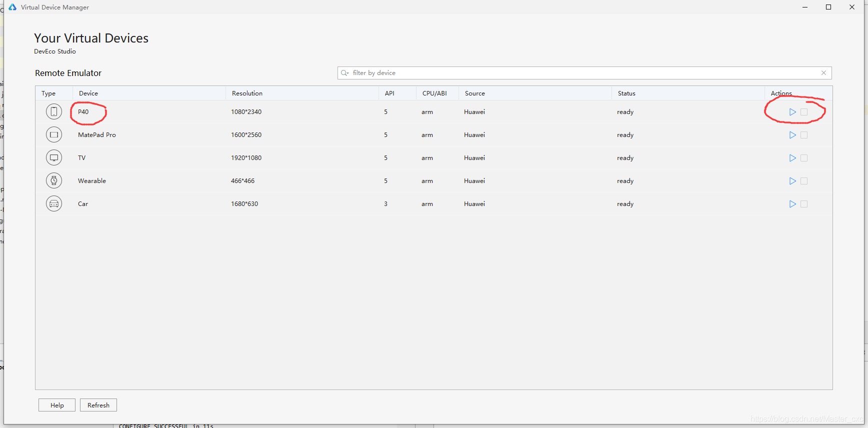Viewport: 868px width, 428px height.
Task: Select the watch icon for Wearable
Action: 54,180
